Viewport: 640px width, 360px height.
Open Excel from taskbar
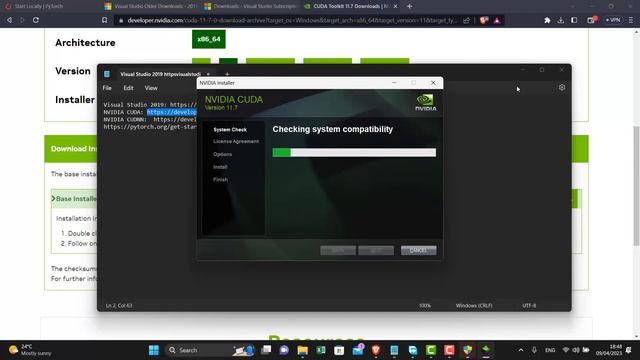[321, 350]
